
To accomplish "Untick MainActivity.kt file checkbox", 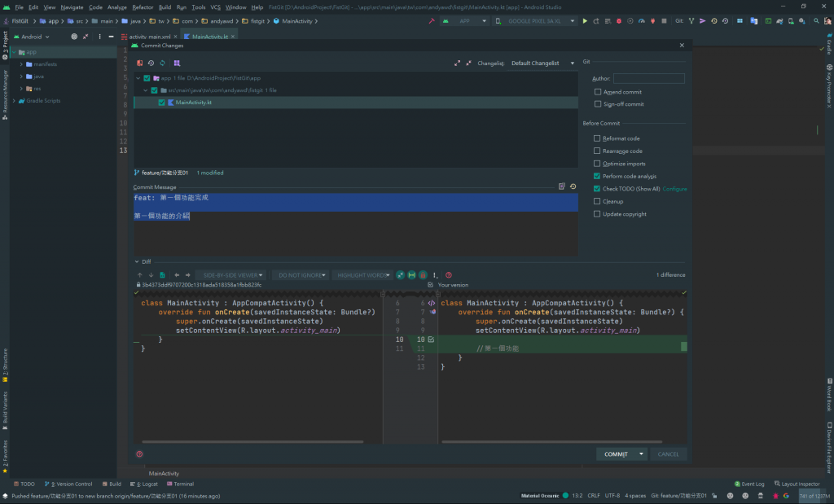I will pos(161,103).
